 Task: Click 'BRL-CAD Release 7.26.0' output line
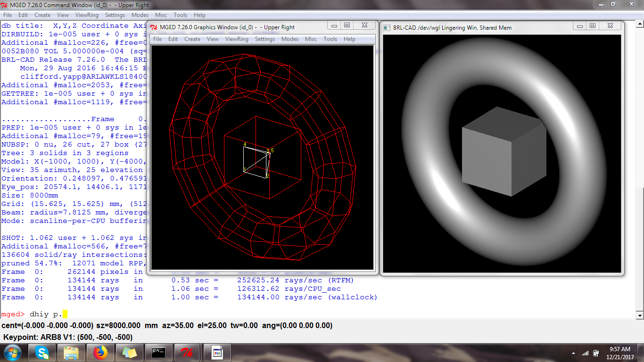point(74,59)
